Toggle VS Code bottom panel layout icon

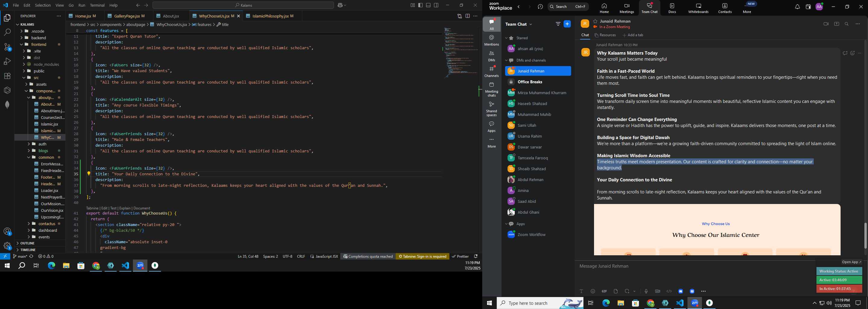click(x=428, y=5)
